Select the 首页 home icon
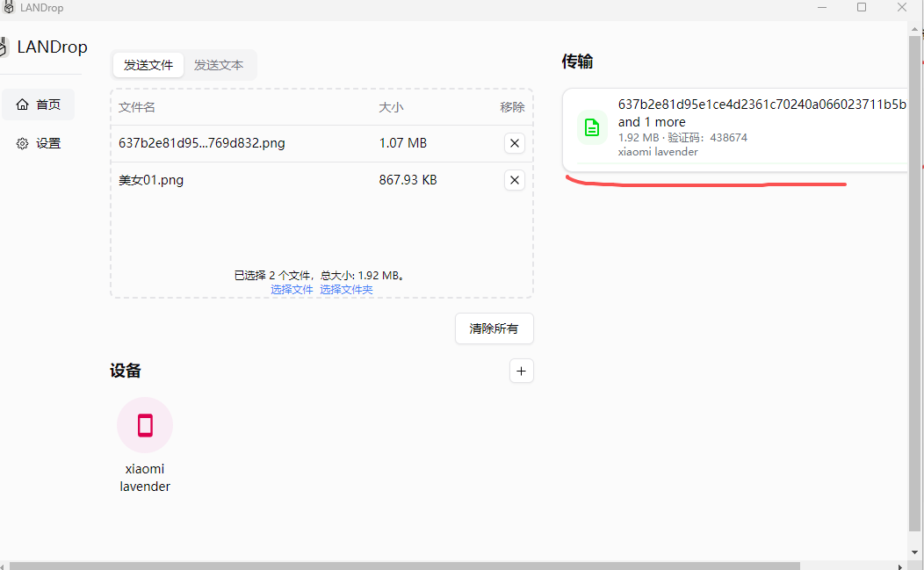Viewport: 924px width, 570px height. click(x=22, y=104)
